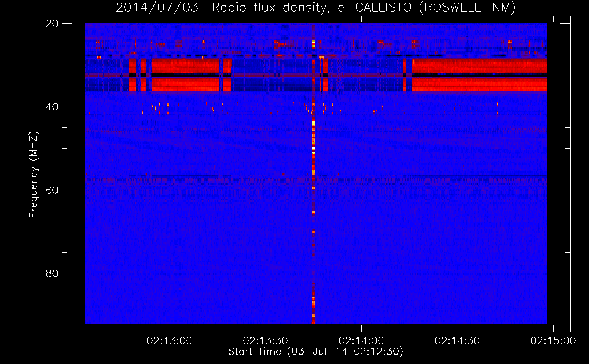Click the 02:14:30 time tick label
Screen dimensions: 589x364
point(457,341)
